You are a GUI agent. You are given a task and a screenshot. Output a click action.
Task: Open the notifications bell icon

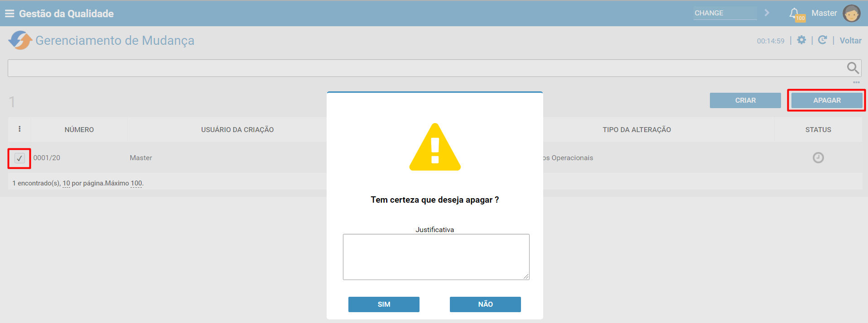click(794, 13)
